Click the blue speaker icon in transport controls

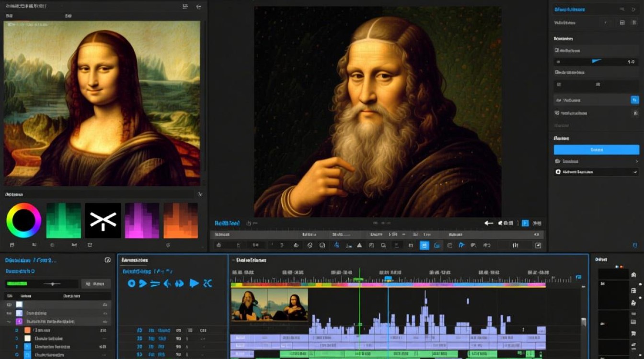[167, 283]
